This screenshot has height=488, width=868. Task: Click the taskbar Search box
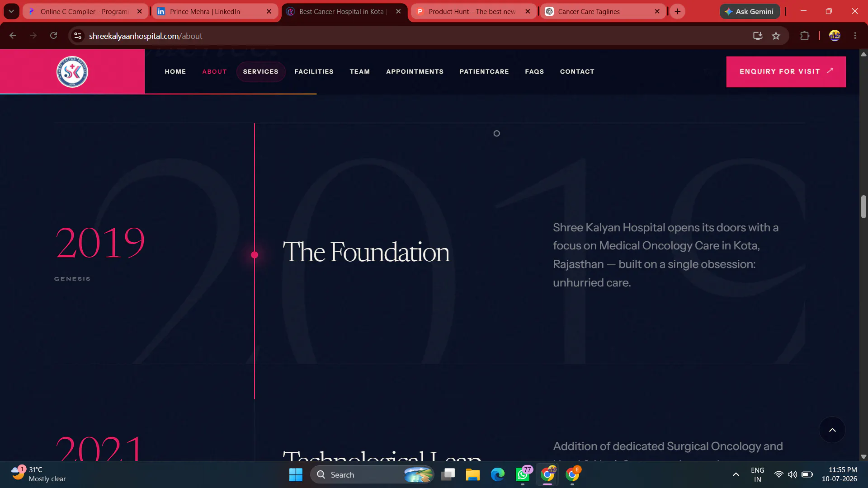click(372, 474)
